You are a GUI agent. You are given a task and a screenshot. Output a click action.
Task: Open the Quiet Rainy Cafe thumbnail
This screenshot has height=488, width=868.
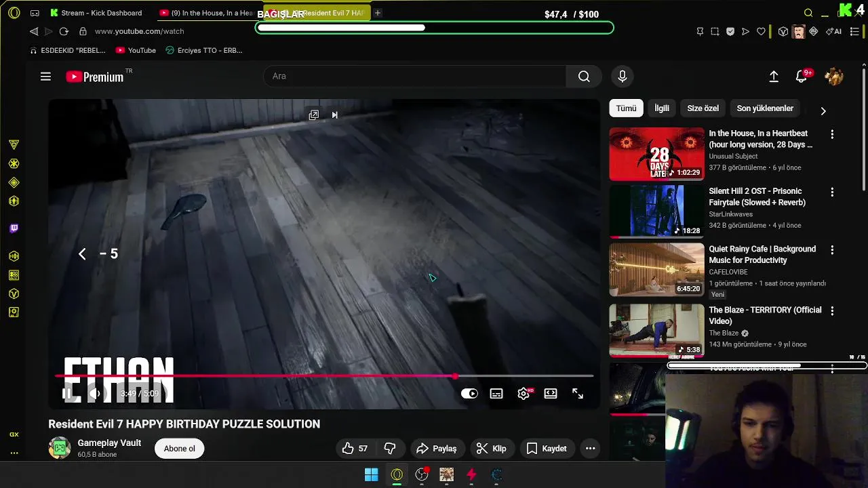tap(656, 270)
